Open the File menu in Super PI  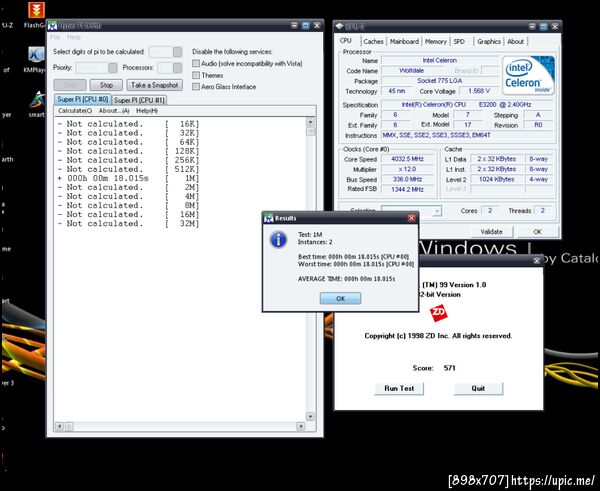tap(55, 37)
